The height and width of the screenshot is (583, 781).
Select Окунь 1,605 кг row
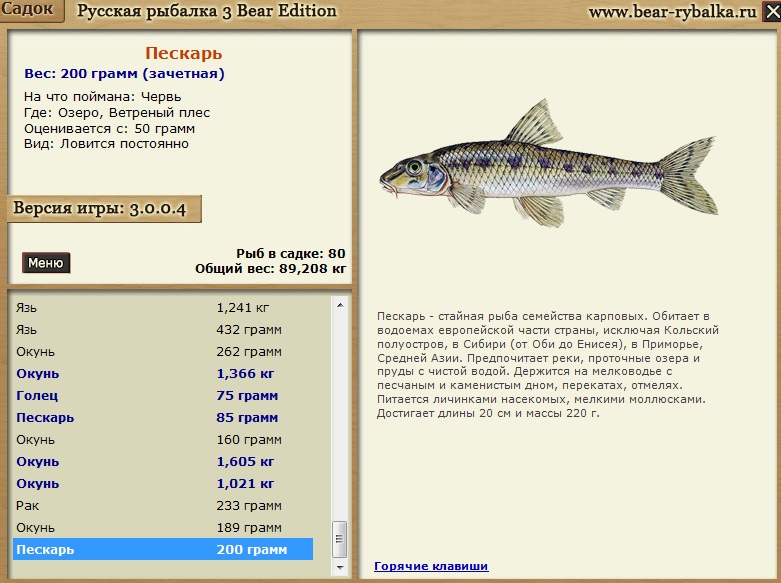[x=163, y=461]
